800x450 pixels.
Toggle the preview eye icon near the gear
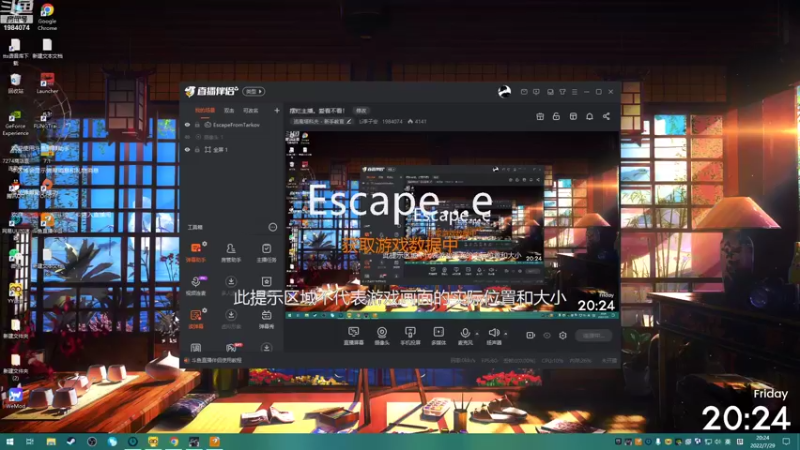coord(547,335)
